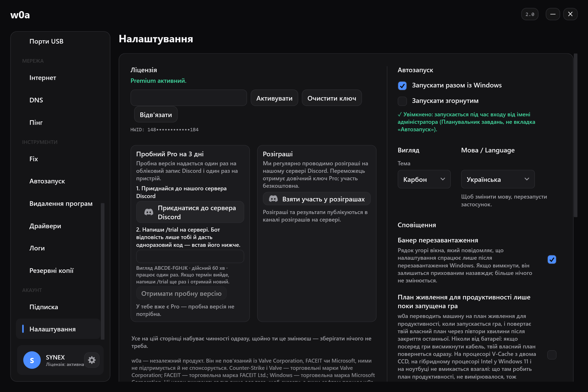Click the HWID text '148••••••••••••1B4'
Viewport: 588px width, 392px height.
pyautogui.click(x=173, y=130)
